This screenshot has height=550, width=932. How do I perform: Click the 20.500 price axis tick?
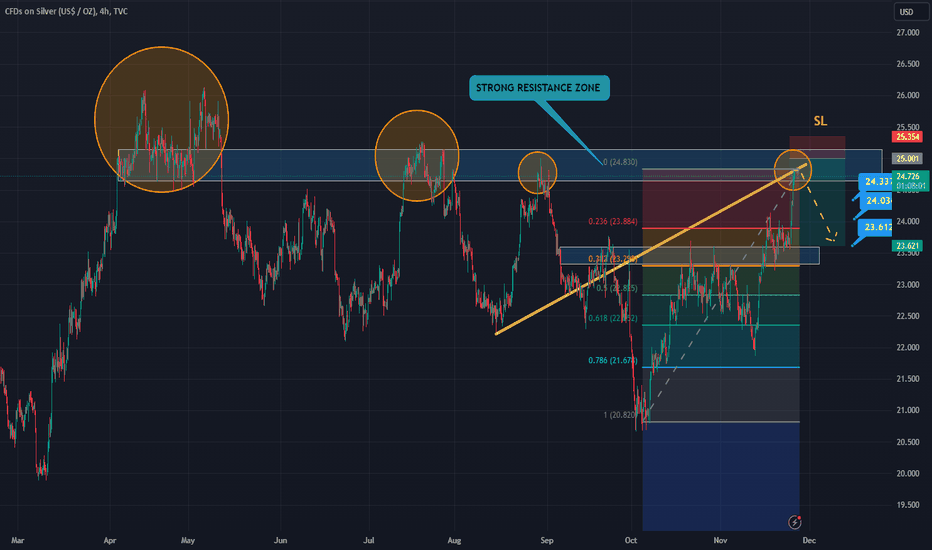coord(908,442)
